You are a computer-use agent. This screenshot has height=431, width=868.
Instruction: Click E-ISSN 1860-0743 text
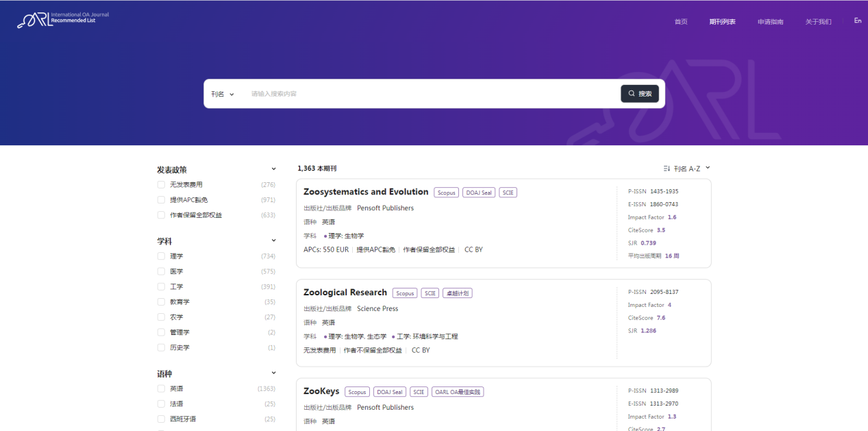(653, 204)
